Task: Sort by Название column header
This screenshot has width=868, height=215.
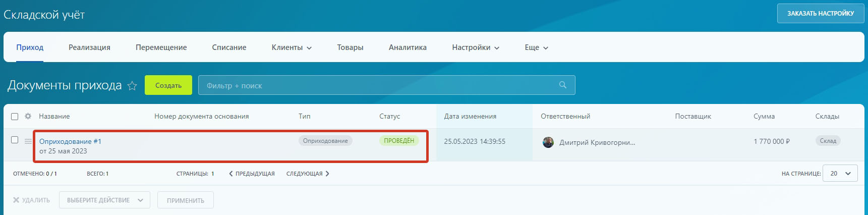Action: 54,117
